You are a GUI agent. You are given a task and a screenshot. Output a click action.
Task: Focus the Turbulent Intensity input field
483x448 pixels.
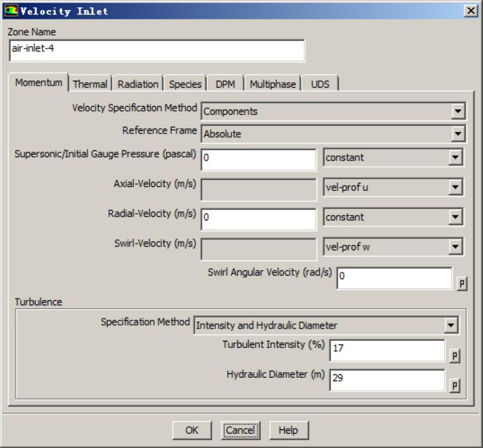[x=387, y=351]
